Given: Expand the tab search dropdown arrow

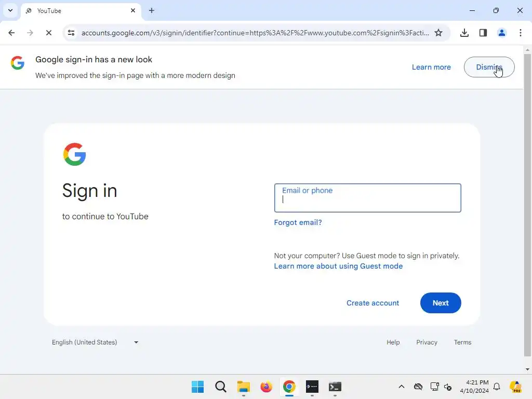Looking at the screenshot, I should coord(10,10).
